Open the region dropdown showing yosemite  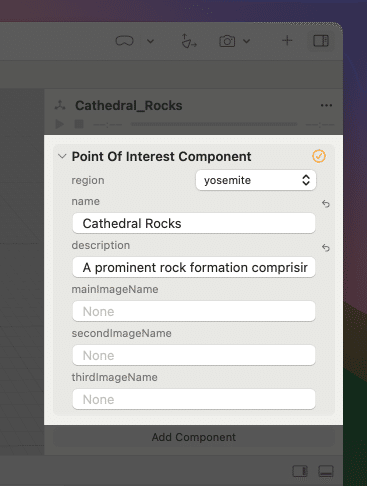256,180
